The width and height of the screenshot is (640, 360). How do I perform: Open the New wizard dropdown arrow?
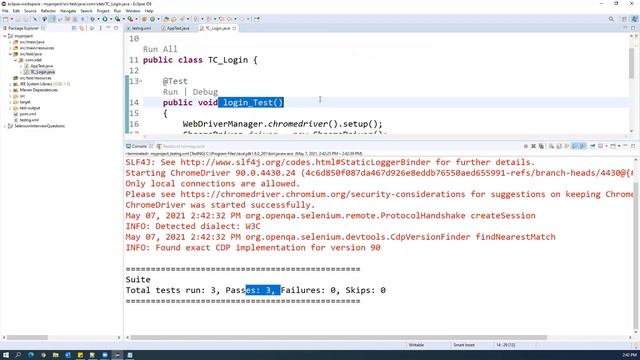(12, 19)
